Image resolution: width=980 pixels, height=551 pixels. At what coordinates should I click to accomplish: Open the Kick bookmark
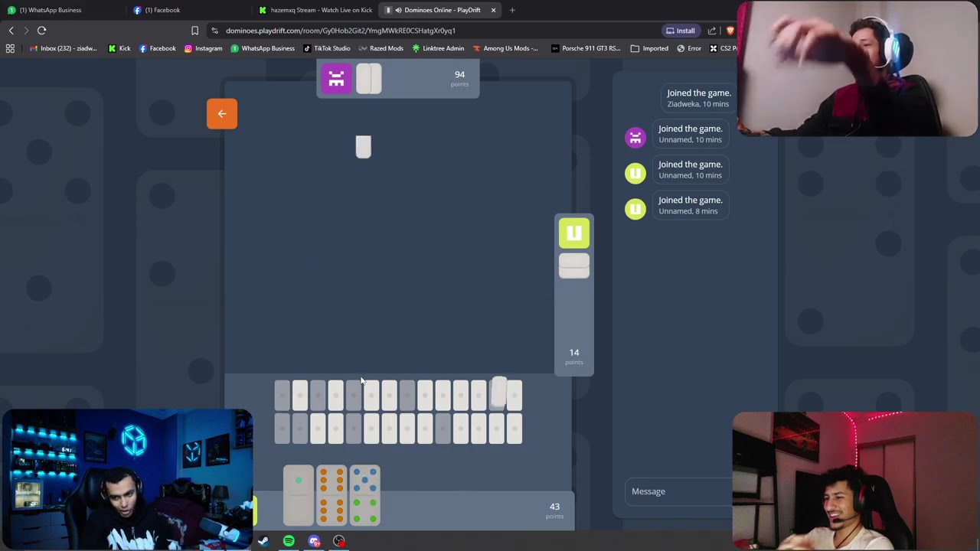coord(119,48)
